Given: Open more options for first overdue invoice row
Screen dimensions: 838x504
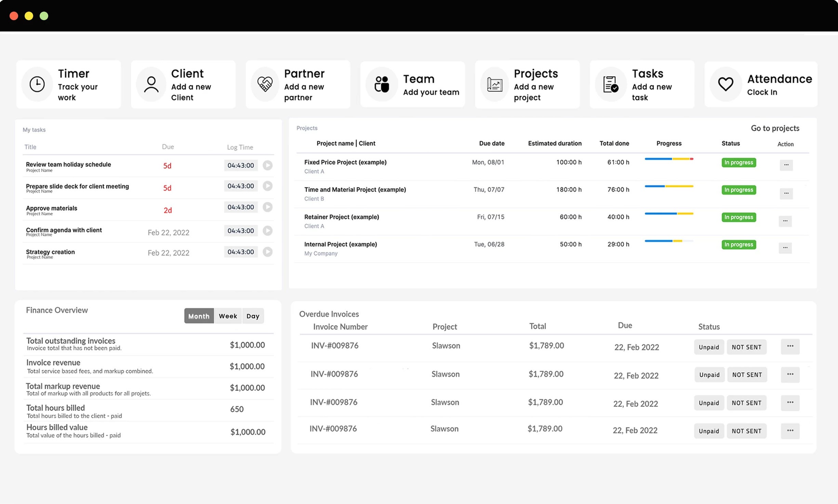Looking at the screenshot, I should (790, 346).
